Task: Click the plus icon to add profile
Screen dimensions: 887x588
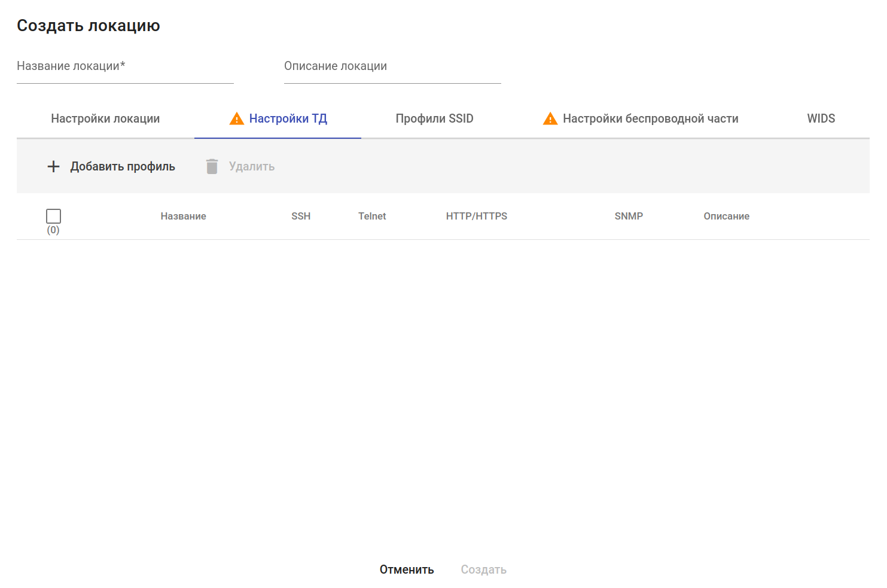Action: pyautogui.click(x=53, y=166)
